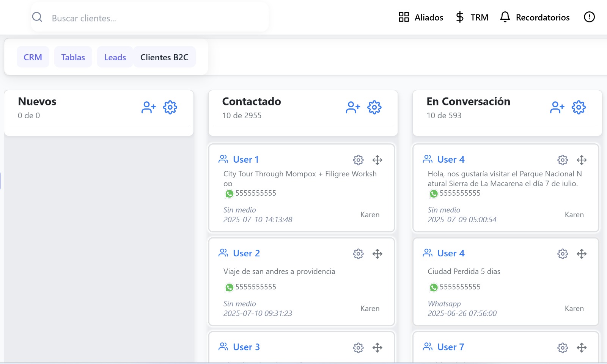Click the WhatsApp icon on User 1 card

pyautogui.click(x=229, y=194)
